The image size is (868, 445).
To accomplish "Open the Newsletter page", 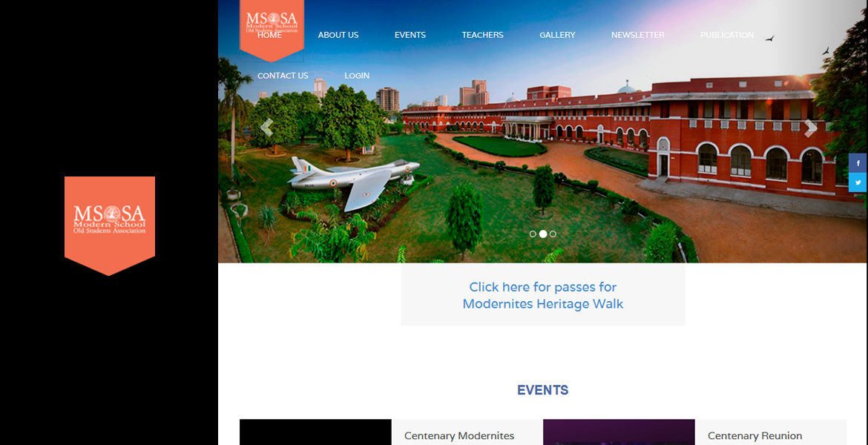I will click(638, 35).
